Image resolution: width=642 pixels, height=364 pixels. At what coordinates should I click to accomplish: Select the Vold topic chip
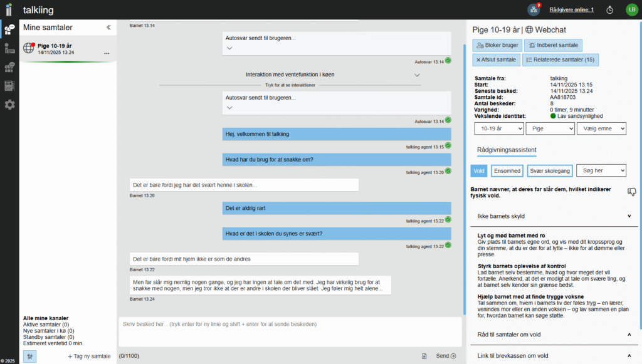point(479,170)
